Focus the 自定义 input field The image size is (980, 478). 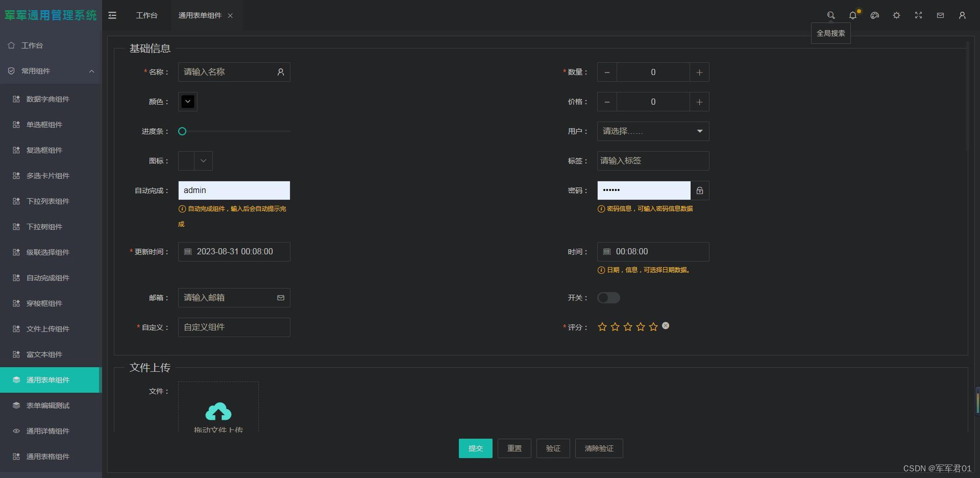click(234, 327)
